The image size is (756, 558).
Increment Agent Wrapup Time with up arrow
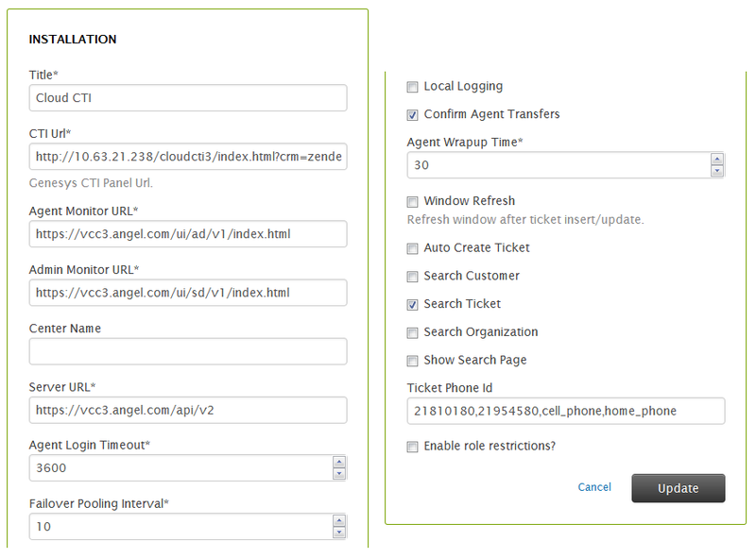coord(717,160)
